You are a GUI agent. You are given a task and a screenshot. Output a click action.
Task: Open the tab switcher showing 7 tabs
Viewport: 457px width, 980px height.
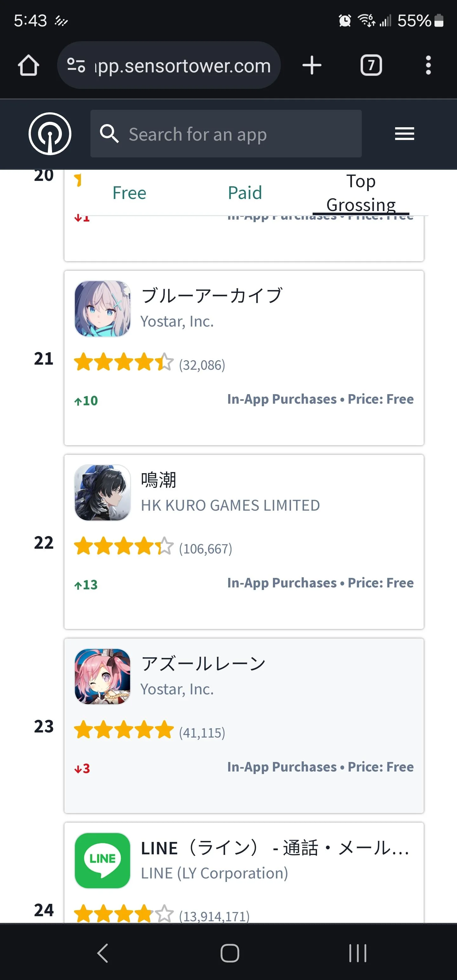(371, 65)
